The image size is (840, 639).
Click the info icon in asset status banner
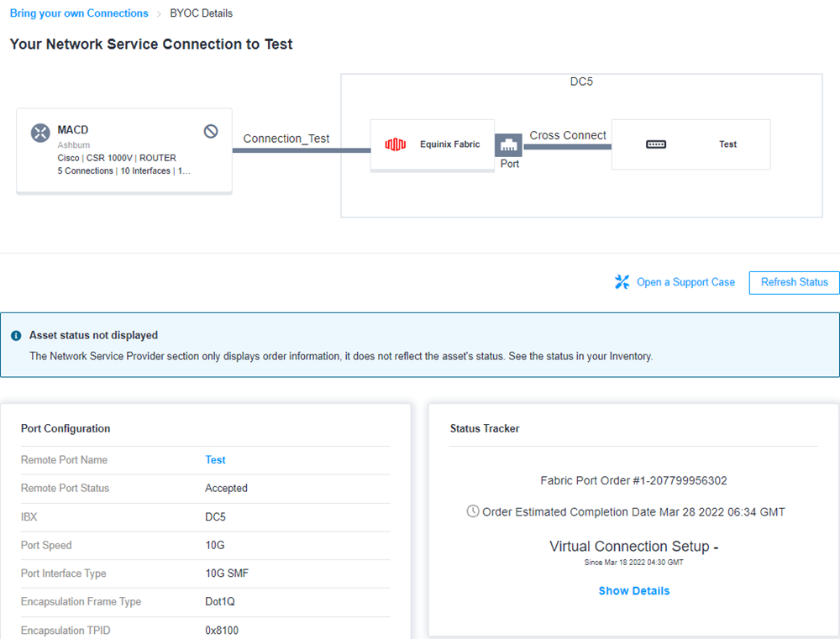(16, 336)
